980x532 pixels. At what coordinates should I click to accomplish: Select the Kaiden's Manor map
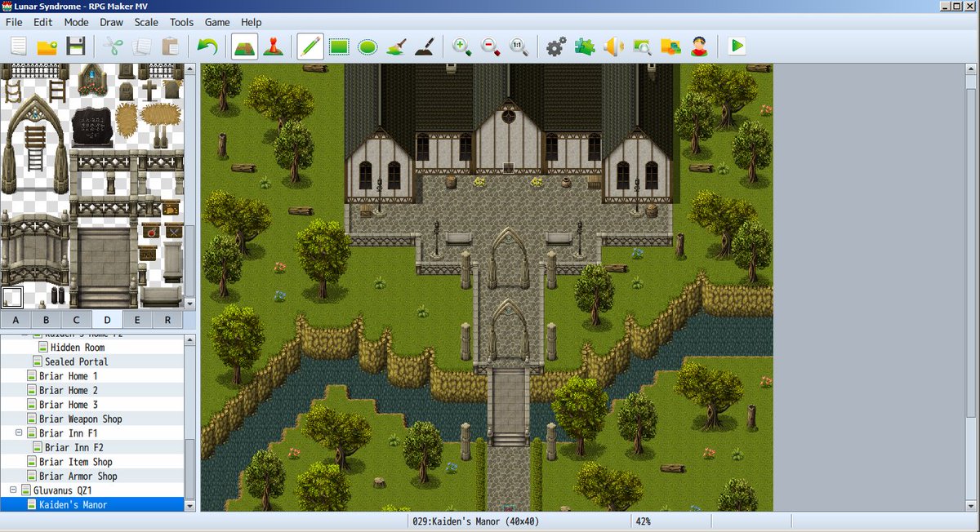click(73, 504)
